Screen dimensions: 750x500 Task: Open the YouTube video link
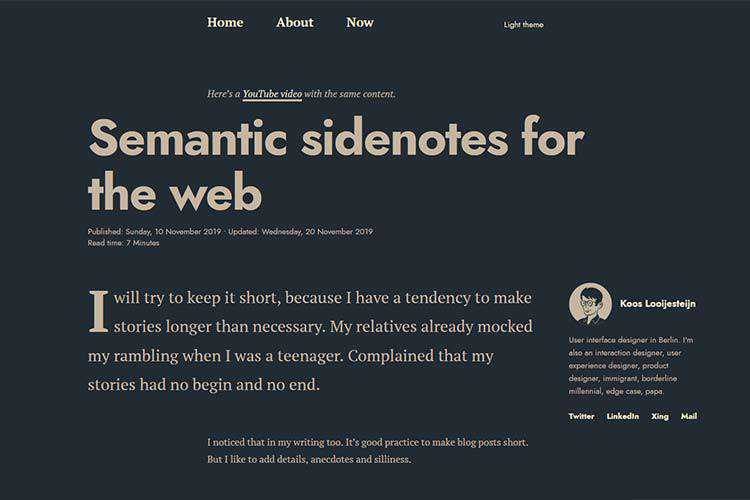tap(272, 94)
